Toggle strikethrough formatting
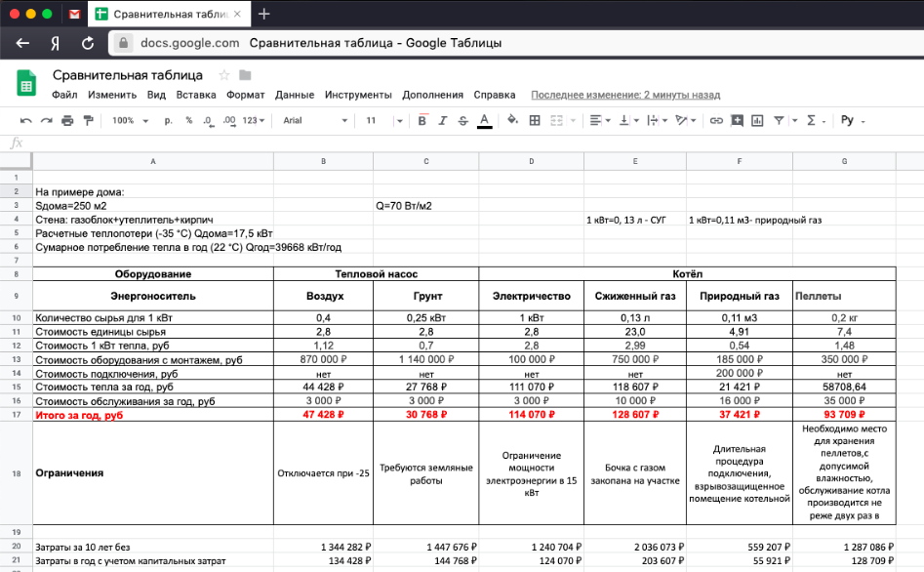 click(x=463, y=121)
